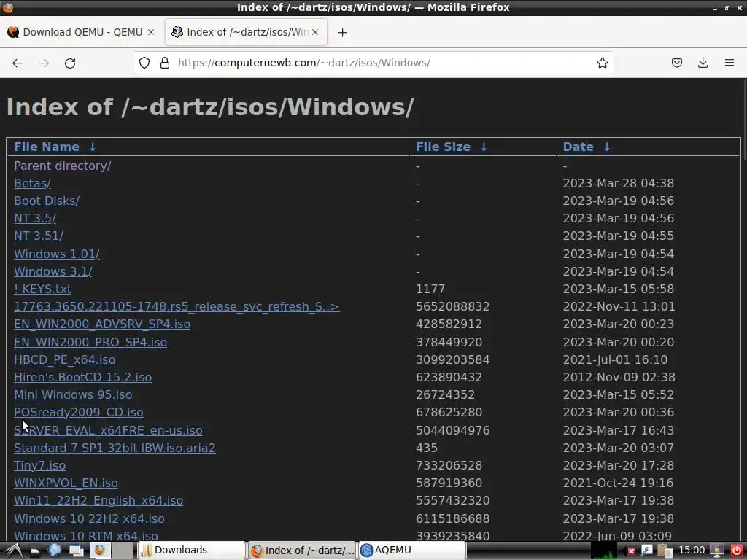Download HBCD_PE_x64.iso

coord(64,359)
